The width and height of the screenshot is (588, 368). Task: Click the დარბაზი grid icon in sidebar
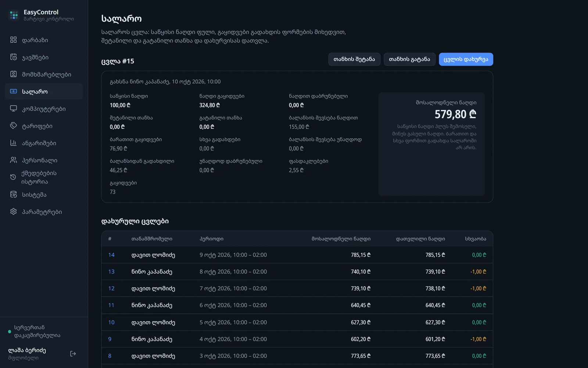pos(14,40)
